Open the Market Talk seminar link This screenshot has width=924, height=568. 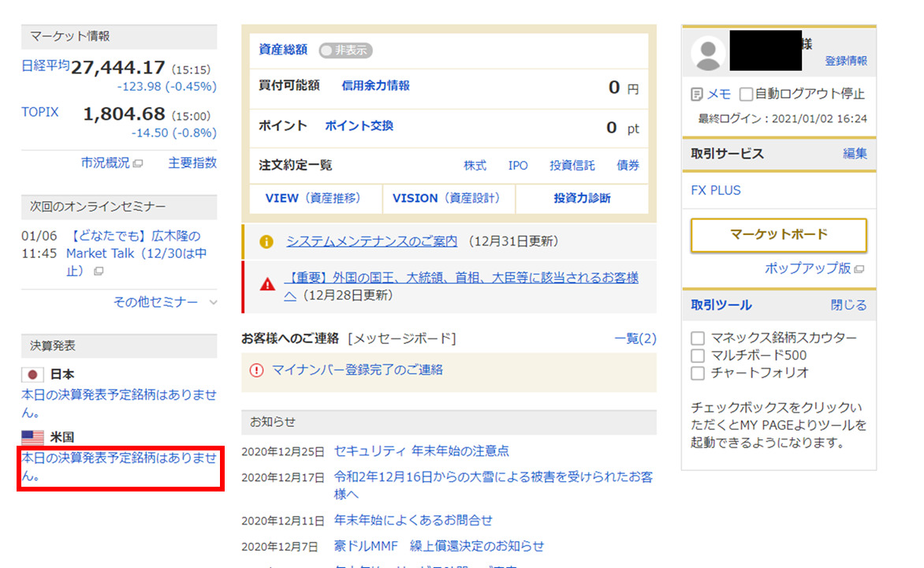coord(136,253)
